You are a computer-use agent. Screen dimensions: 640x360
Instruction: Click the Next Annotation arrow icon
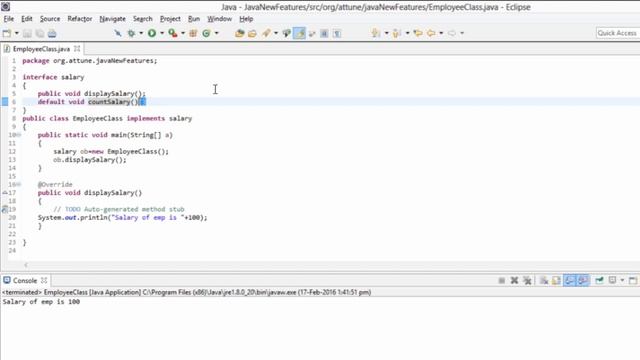(376, 33)
